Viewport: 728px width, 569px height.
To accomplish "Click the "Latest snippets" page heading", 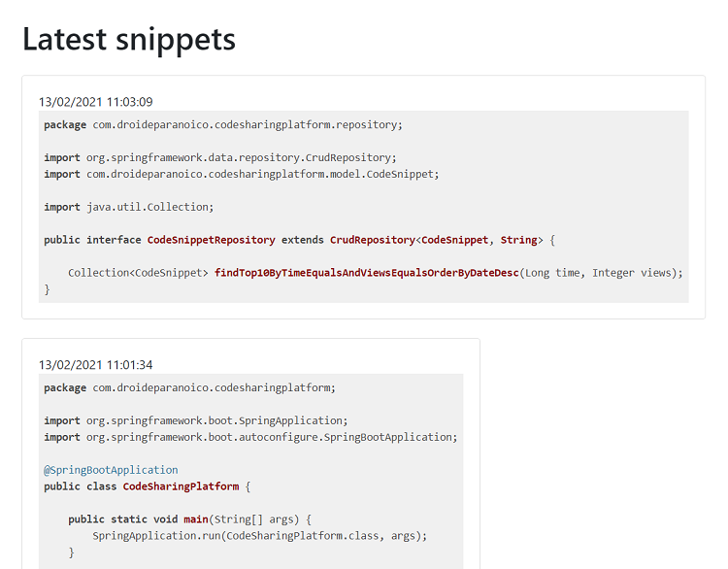I will [x=128, y=39].
